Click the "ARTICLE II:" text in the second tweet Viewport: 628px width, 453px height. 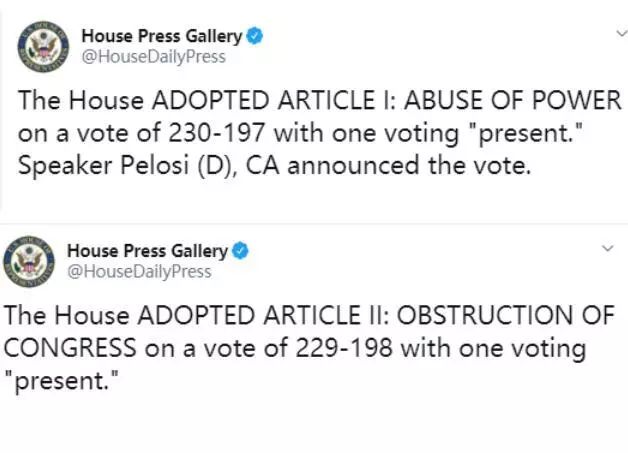click(x=325, y=315)
